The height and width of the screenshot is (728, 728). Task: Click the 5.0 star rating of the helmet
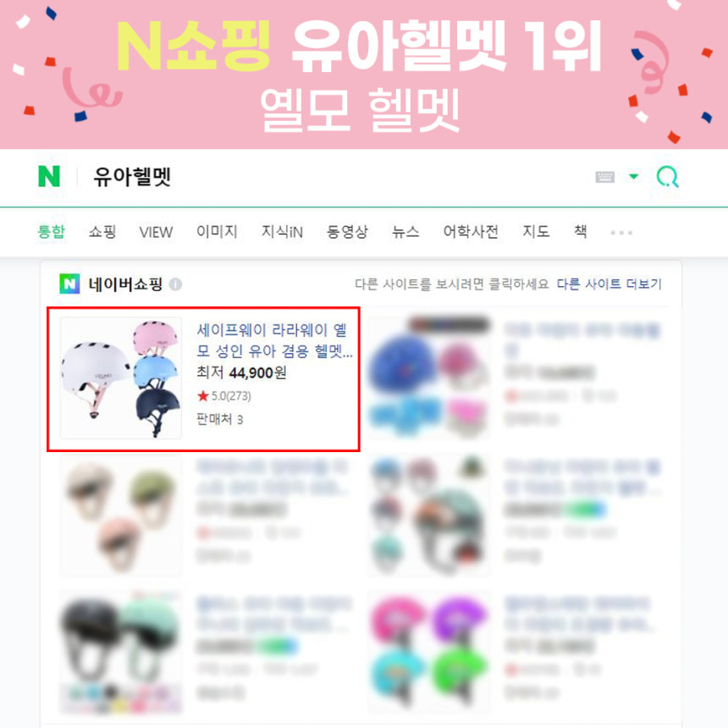pos(223,396)
